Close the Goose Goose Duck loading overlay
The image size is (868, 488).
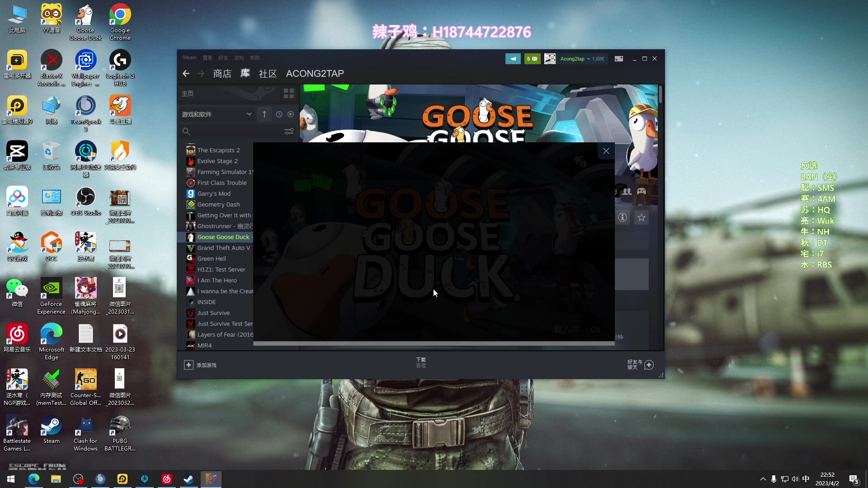606,151
